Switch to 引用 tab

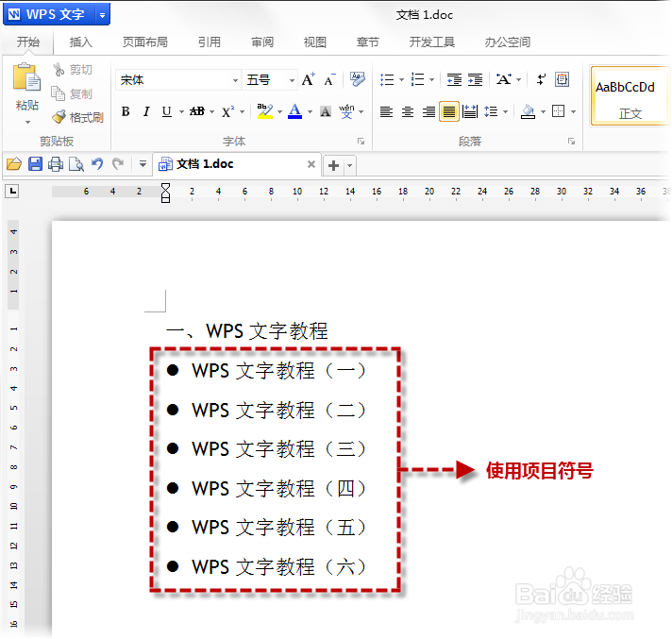coord(210,42)
